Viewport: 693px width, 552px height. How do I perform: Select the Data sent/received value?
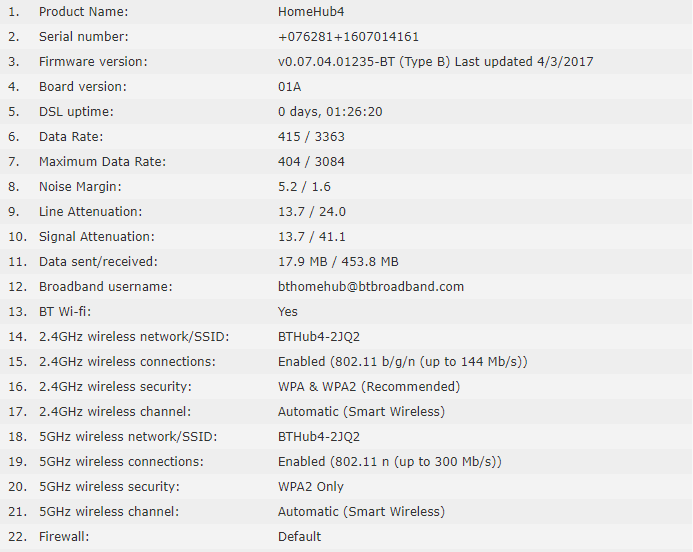338,262
